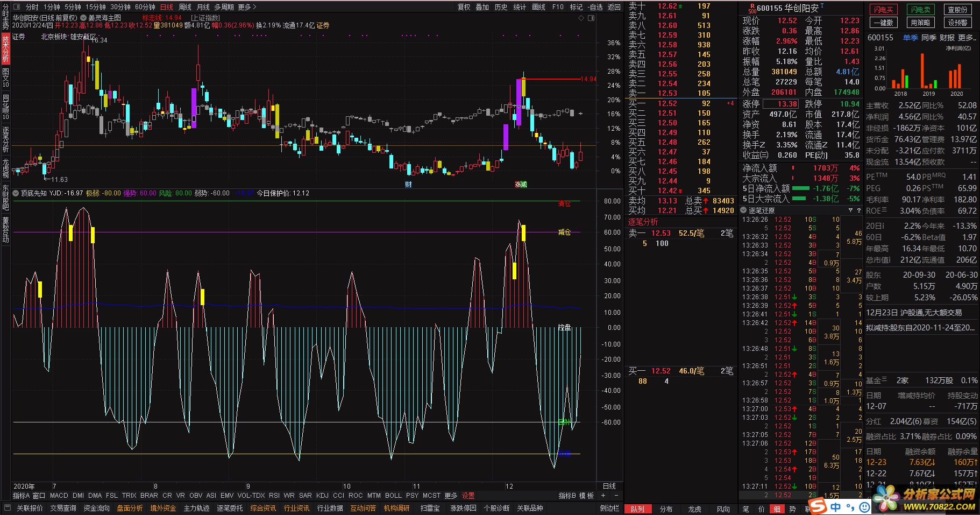
Task: Collapse the 逐笔还原 panel arrow icon
Action: pyautogui.click(x=744, y=210)
